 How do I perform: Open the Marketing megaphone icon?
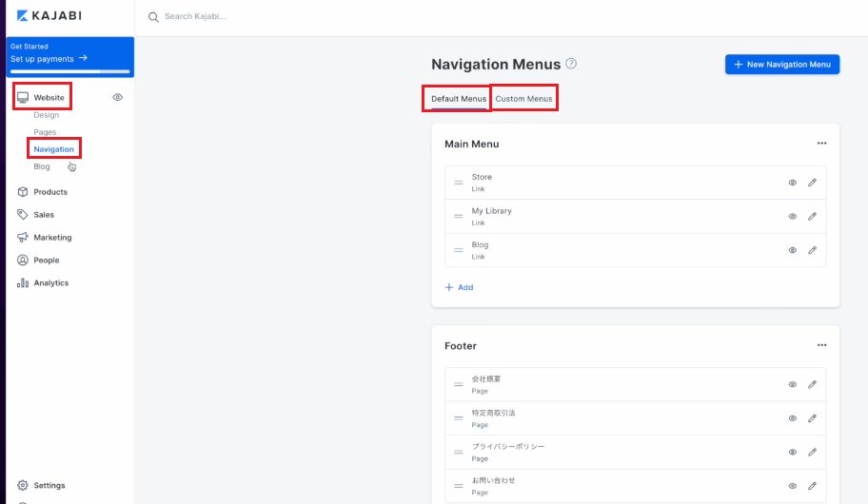coord(23,238)
